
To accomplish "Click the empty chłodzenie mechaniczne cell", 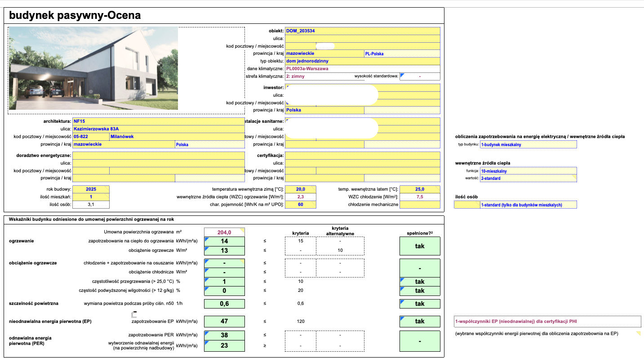I will tap(419, 205).
